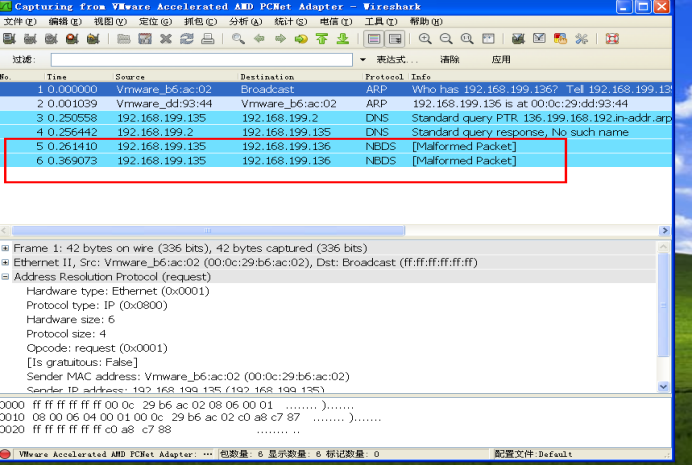The image size is (692, 465).
Task: Open 工具(T) menu
Action: (380, 22)
